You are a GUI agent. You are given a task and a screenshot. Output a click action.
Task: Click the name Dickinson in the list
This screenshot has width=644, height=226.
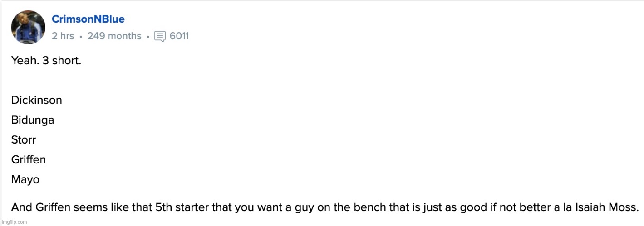pyautogui.click(x=37, y=100)
